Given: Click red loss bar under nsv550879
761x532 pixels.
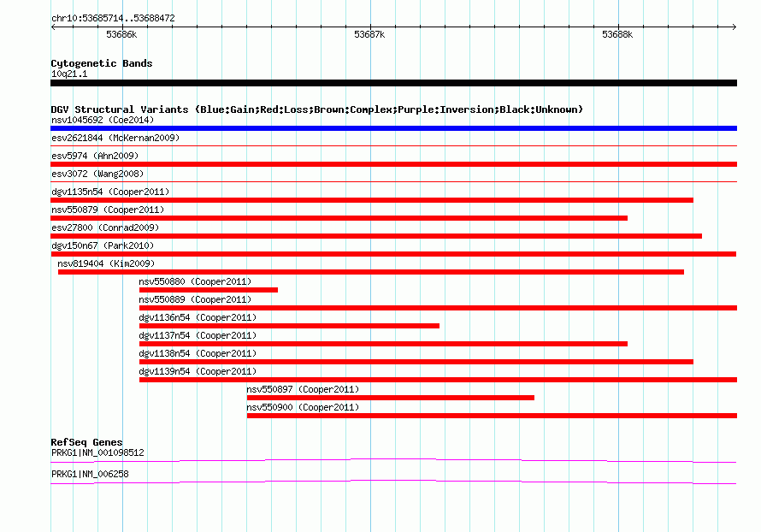Looking at the screenshot, I should 339,218.
